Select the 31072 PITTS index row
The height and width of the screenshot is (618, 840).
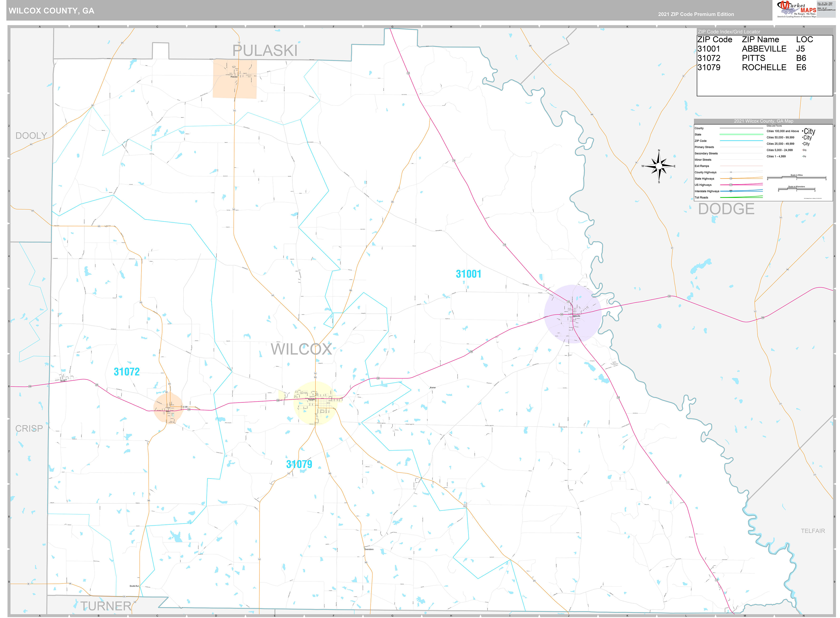[x=752, y=58]
